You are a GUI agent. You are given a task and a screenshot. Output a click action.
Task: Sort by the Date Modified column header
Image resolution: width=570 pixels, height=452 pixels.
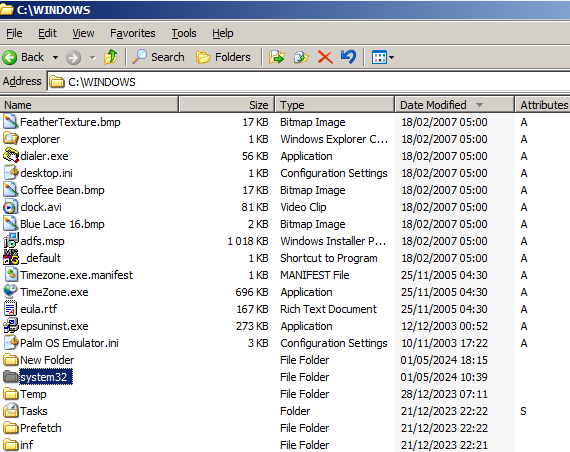(454, 105)
